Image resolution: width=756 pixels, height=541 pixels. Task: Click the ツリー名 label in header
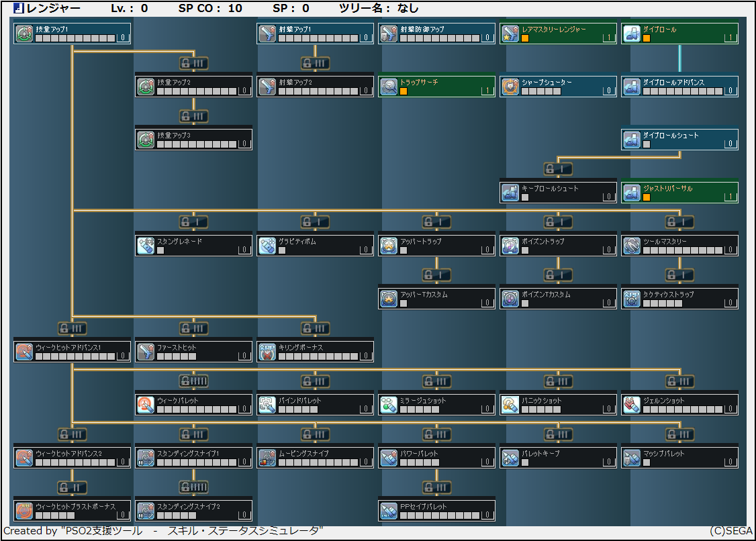[x=363, y=9]
